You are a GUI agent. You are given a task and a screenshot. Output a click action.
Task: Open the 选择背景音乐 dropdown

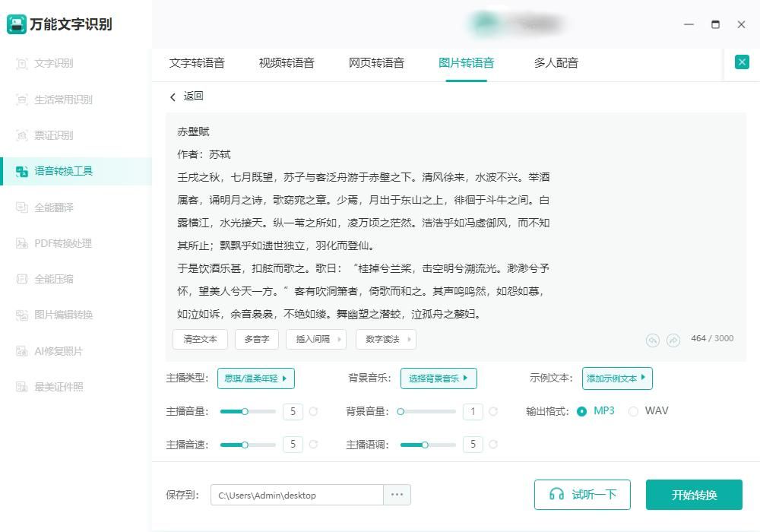click(x=439, y=378)
